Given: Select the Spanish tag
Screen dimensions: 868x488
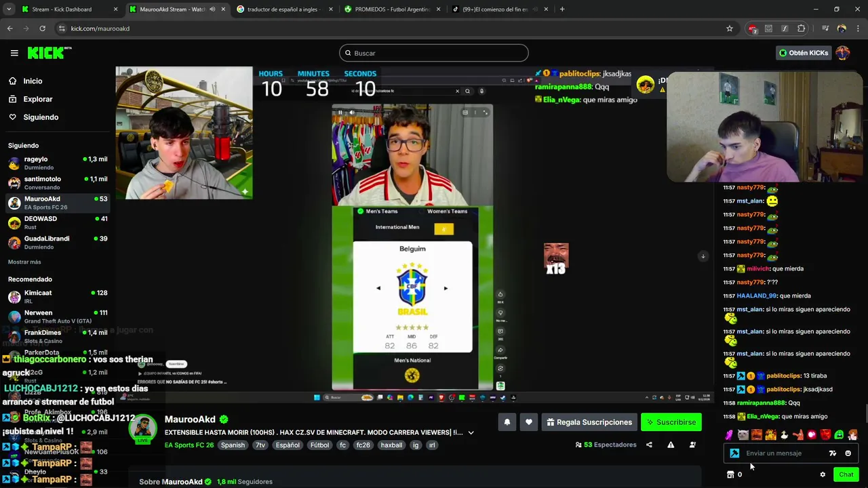Looking at the screenshot, I should point(233,445).
